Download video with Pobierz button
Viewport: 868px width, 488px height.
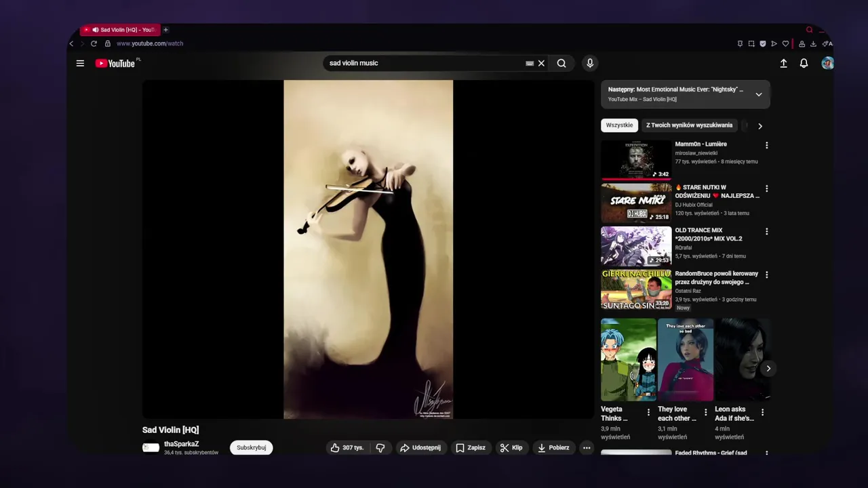[x=553, y=448]
